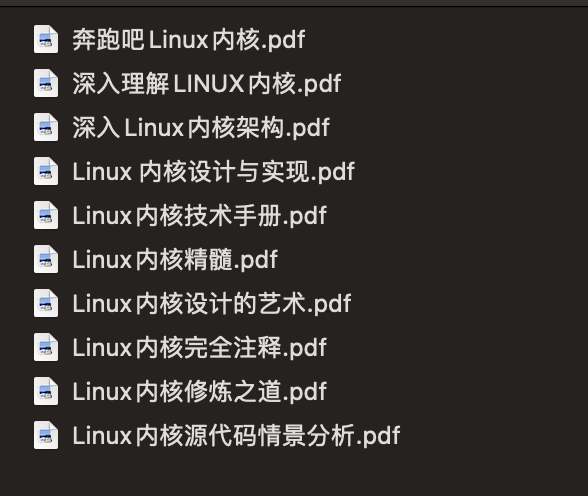This screenshot has height=496, width=588.
Task: Click the icon of Linux内核修炼之道.pdf
Action: (x=46, y=391)
